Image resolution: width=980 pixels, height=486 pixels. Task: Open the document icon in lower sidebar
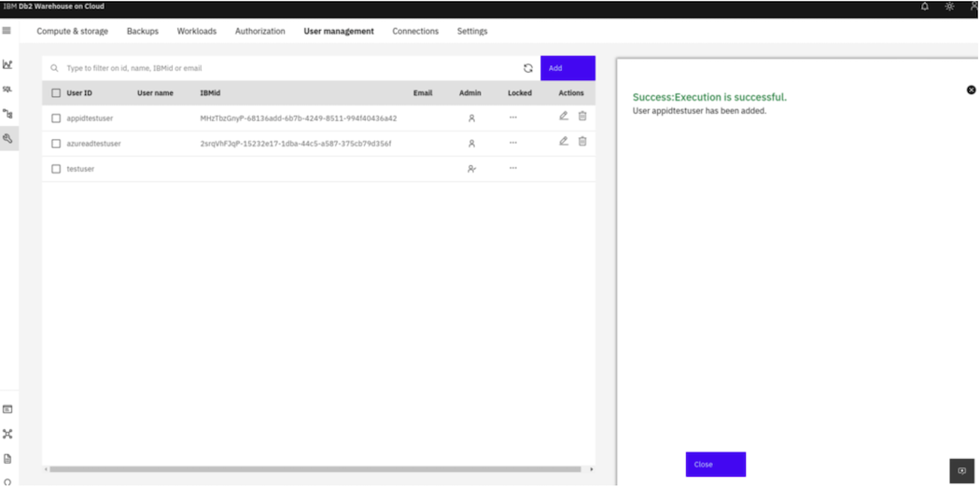coord(7,459)
